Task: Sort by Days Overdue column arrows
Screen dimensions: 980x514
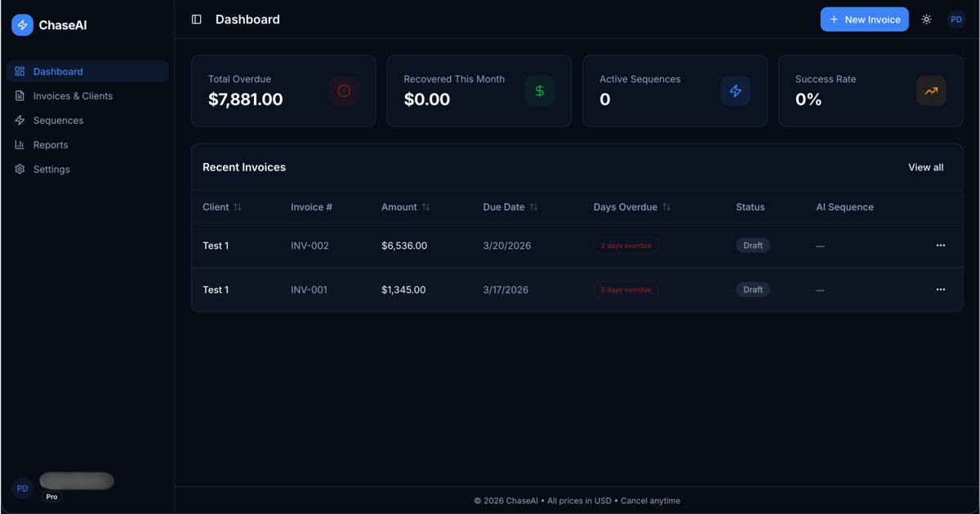Action: coord(666,207)
